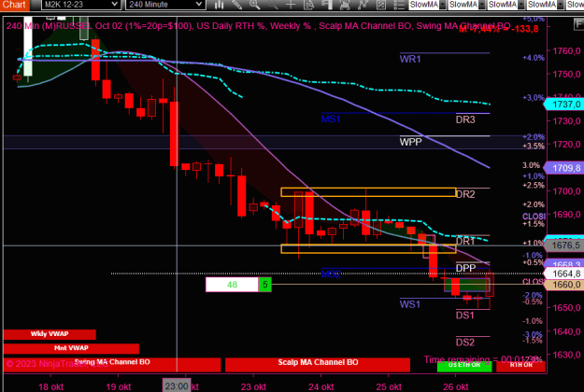This screenshot has width=584, height=392.
Task: Click the 1664,8 white price marker
Action: click(564, 273)
